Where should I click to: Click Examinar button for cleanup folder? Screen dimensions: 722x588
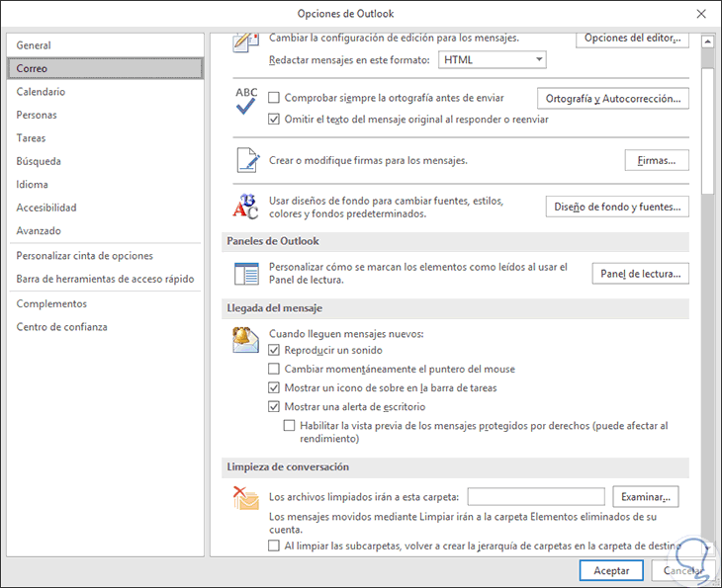coord(646,496)
